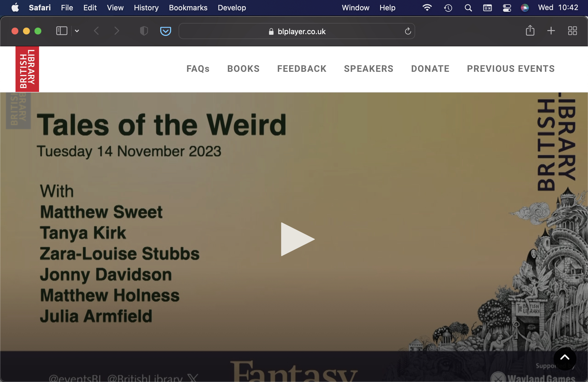Open Time Machine menu bar icon
588x382 pixels.
tap(448, 8)
